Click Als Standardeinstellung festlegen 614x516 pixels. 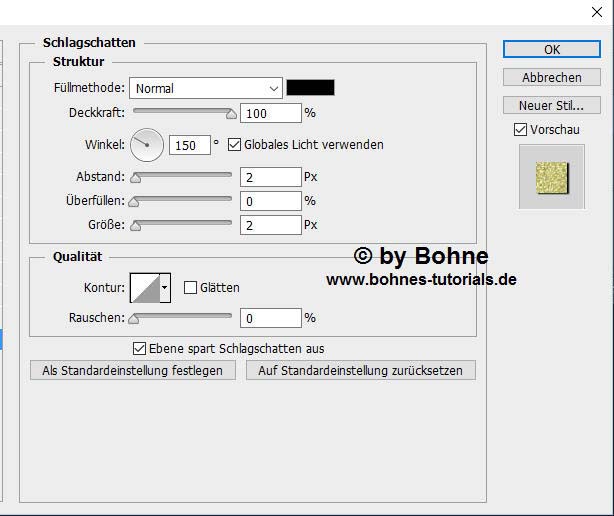click(x=133, y=370)
